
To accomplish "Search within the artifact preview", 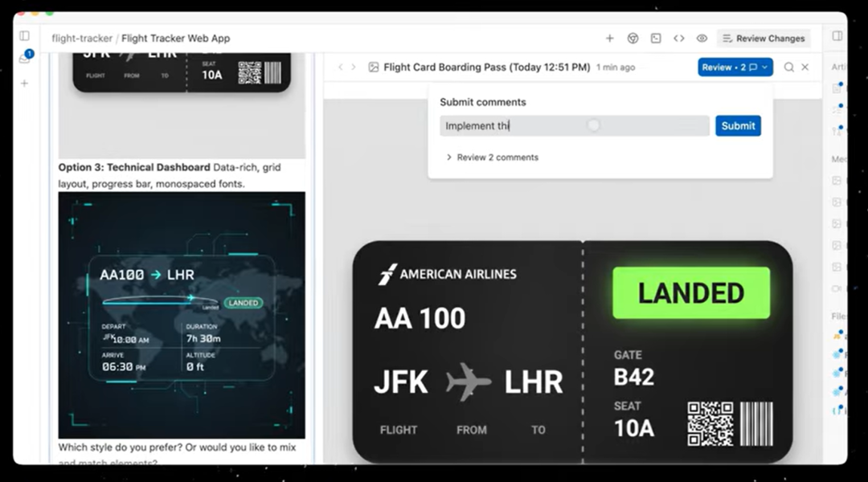I will (x=788, y=67).
